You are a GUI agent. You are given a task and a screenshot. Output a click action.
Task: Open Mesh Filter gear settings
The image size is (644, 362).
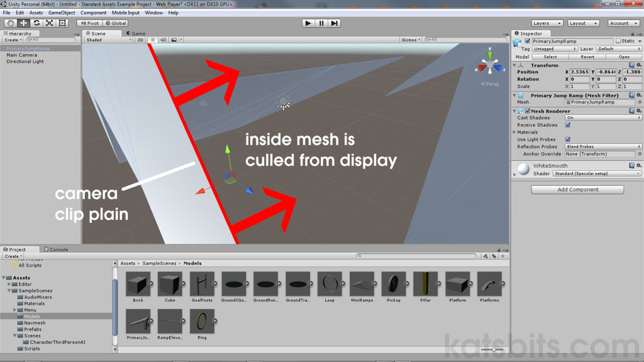click(x=639, y=96)
